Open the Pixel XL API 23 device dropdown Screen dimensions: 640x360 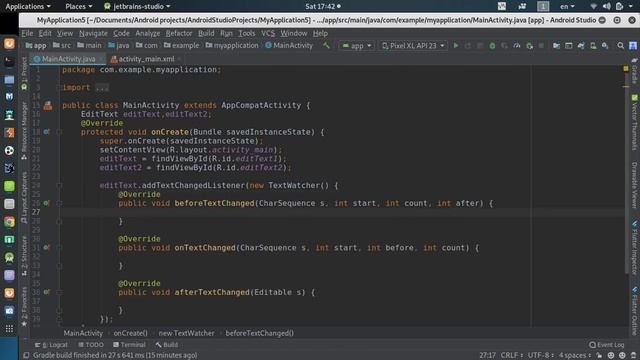[x=413, y=46]
